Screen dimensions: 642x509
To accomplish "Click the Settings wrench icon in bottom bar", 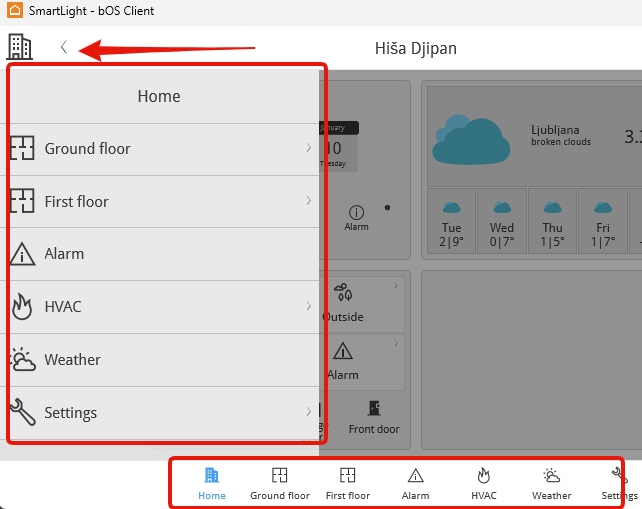I will point(619,475).
